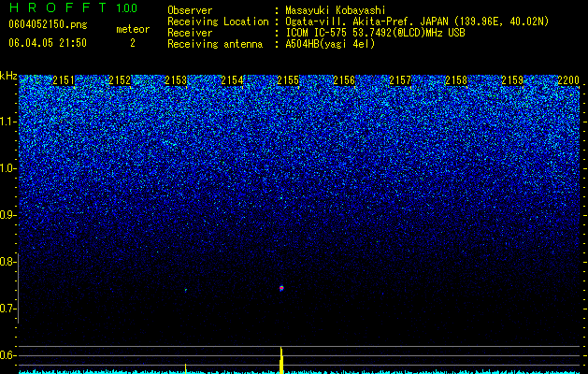The height and width of the screenshot is (374, 588).
Task: Click the 0604052150.png filename
Action: [48, 24]
